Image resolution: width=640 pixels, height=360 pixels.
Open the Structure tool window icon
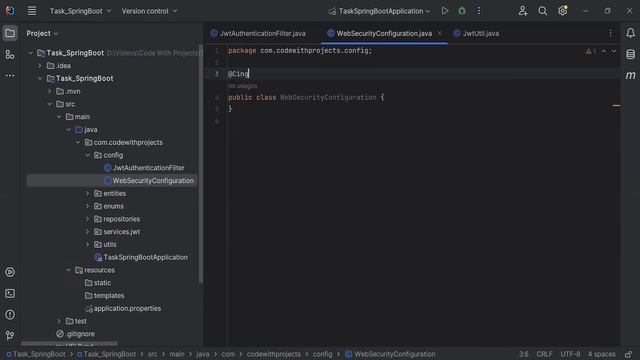[10, 54]
